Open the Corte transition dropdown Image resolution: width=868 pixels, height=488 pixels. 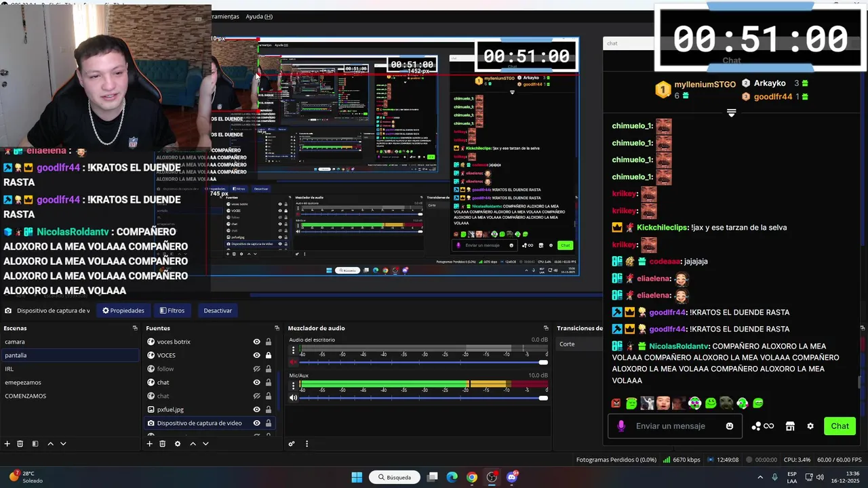[x=580, y=344]
